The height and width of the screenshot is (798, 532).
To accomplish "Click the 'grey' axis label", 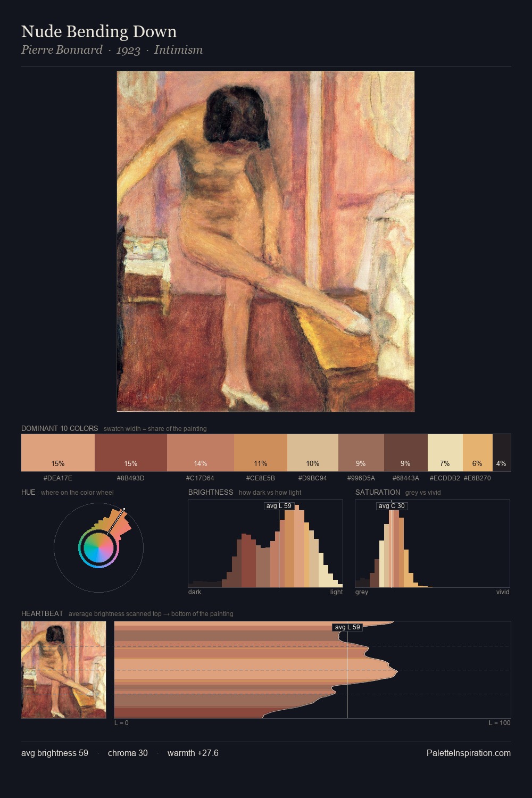I will (362, 592).
